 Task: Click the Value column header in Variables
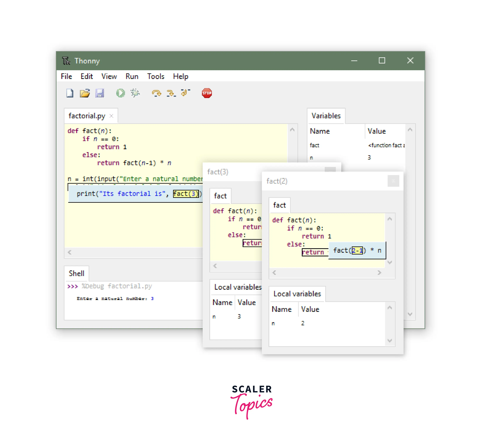[377, 131]
